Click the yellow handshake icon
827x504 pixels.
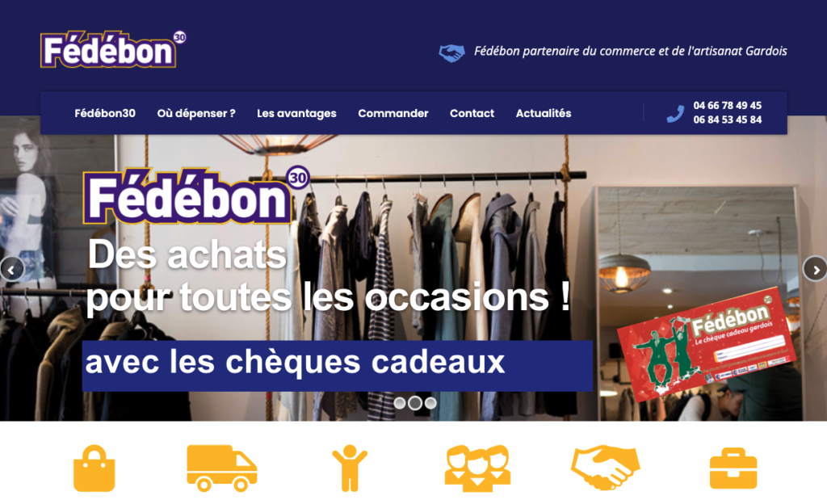tap(606, 468)
